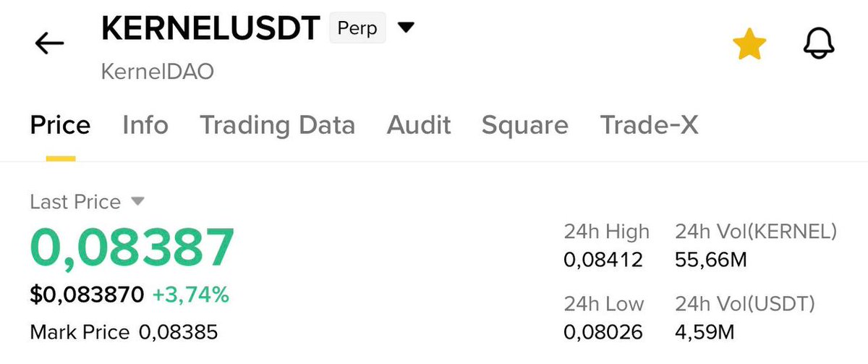The image size is (868, 364).
Task: Tap the back arrow icon
Action: pyautogui.click(x=49, y=45)
